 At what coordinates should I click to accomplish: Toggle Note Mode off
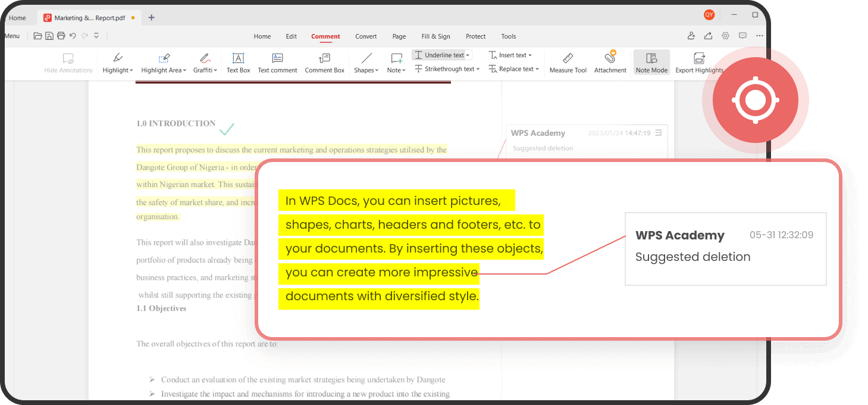(x=651, y=63)
